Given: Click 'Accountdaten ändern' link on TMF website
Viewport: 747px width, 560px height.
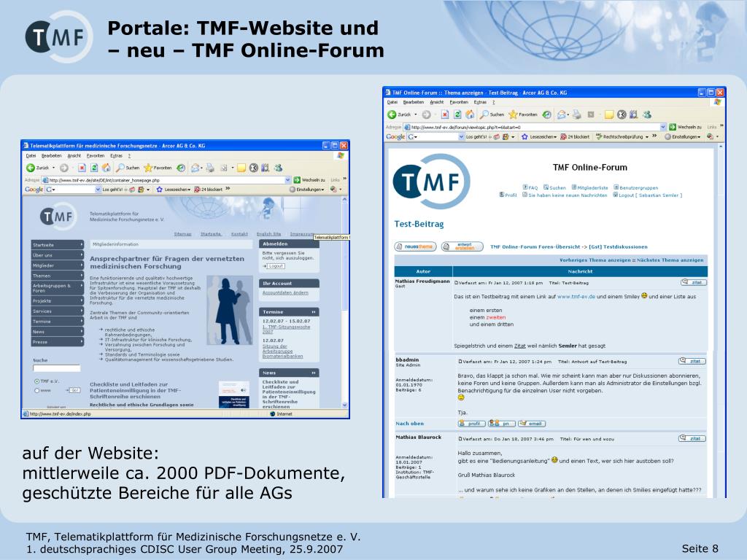Looking at the screenshot, I should pyautogui.click(x=285, y=293).
